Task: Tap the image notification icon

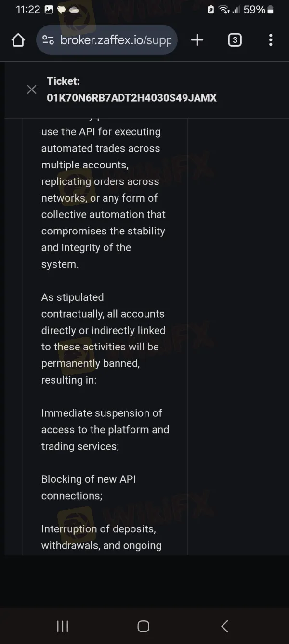Action: (x=49, y=10)
